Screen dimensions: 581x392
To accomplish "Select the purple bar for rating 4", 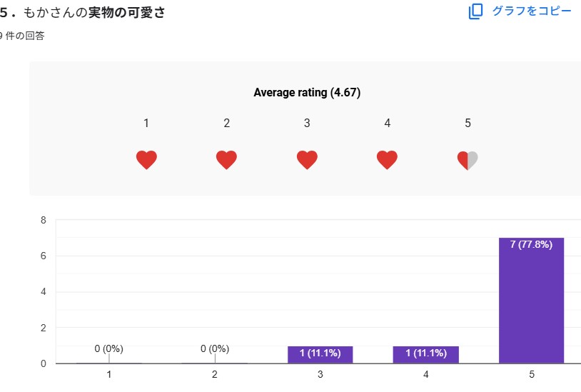I will click(425, 354).
